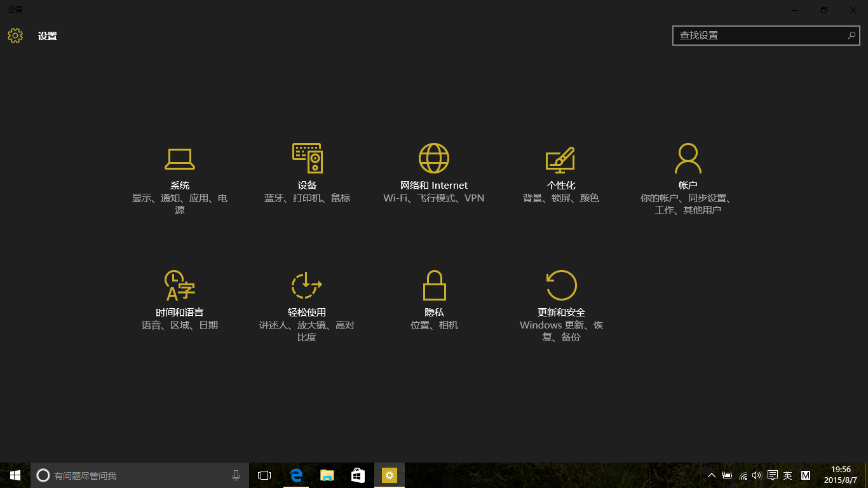This screenshot has height=488, width=868.
Task: Click the gear icon beside 设置 heading
Action: pos(15,36)
